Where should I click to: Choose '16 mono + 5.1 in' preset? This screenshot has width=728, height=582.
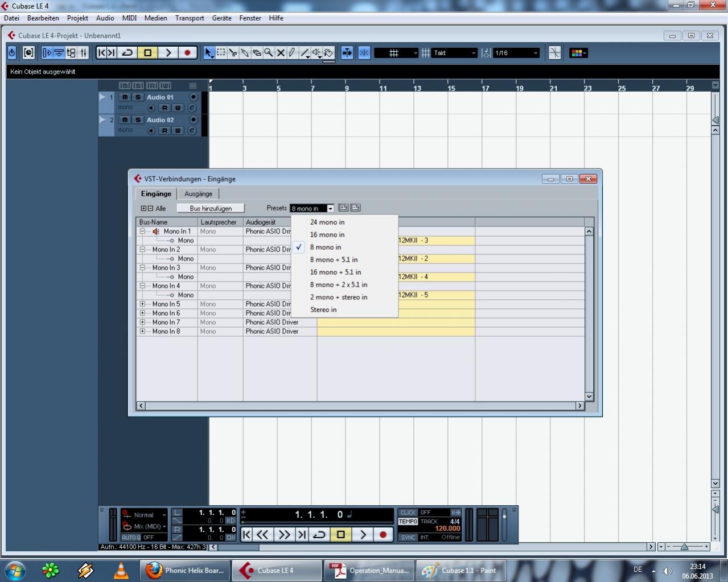(344, 273)
